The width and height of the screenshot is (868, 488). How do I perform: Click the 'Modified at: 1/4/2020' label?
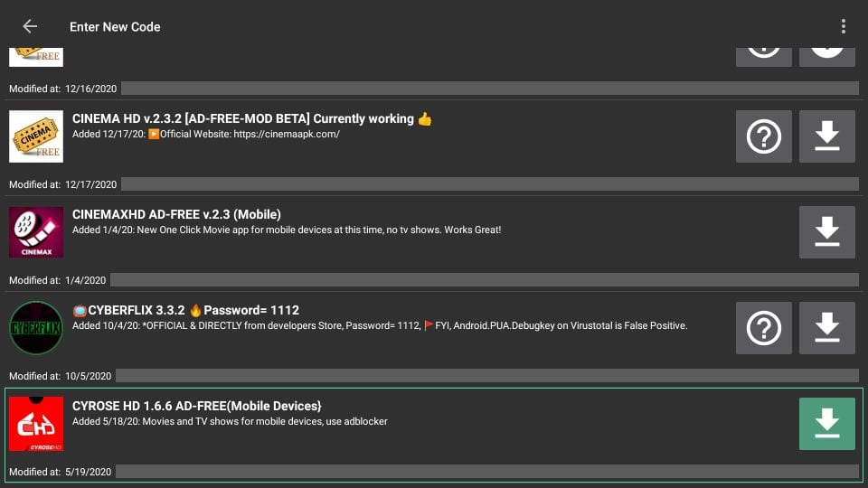pyautogui.click(x=57, y=280)
